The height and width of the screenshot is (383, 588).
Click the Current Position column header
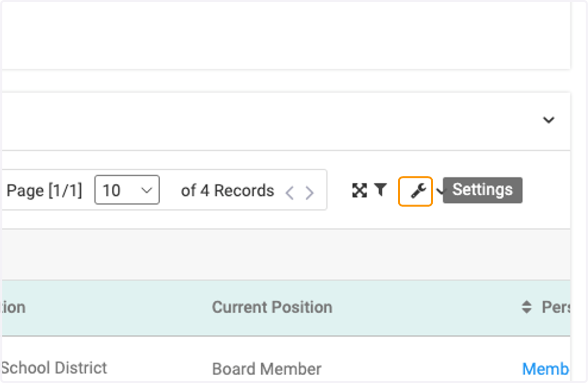(x=272, y=307)
